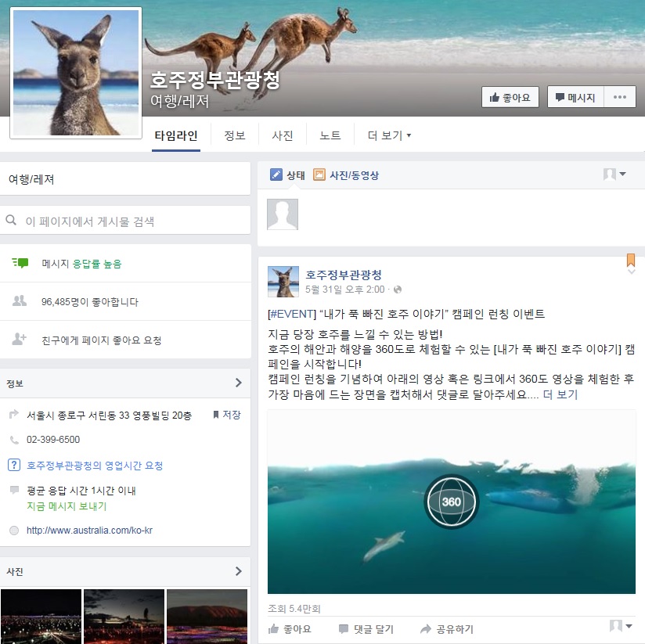Click the #EVENT hashtag
Viewport: 645px width, 644px height.
291,315
